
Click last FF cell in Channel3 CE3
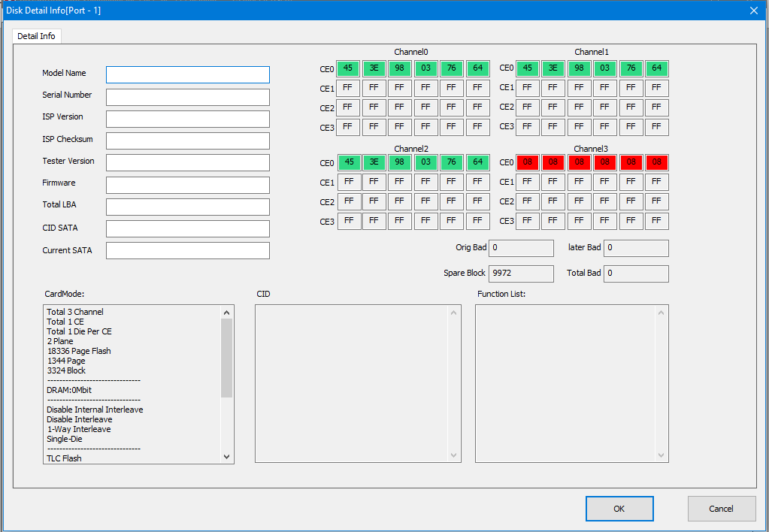(657, 221)
